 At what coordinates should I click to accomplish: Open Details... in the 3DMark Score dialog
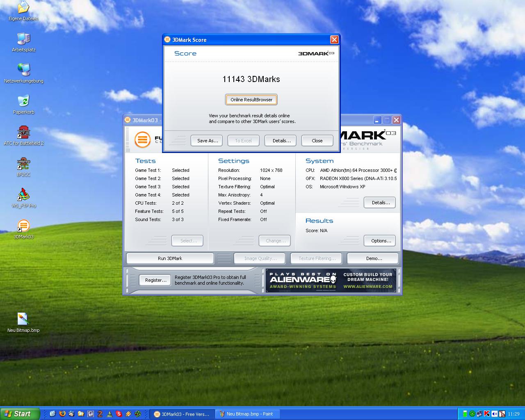[281, 141]
